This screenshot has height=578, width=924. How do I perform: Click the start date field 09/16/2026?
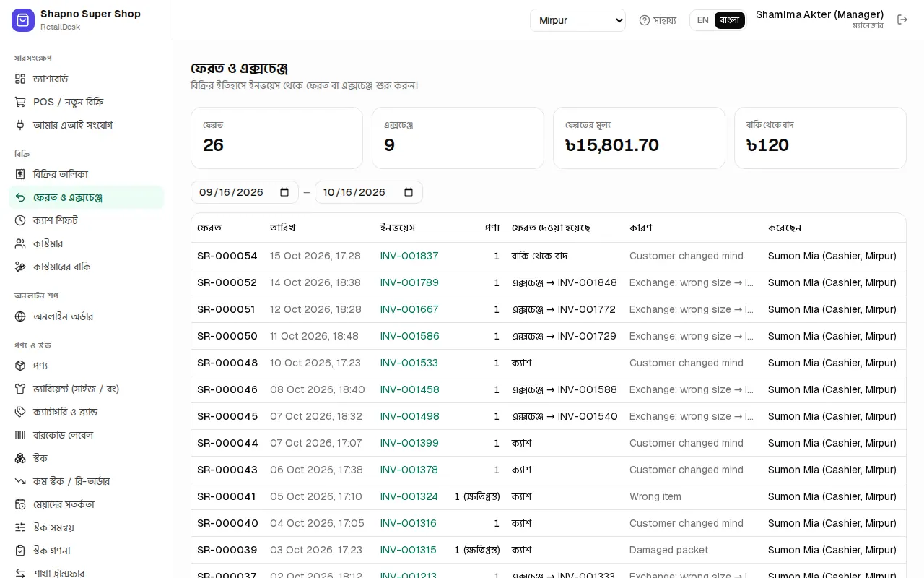(245, 192)
